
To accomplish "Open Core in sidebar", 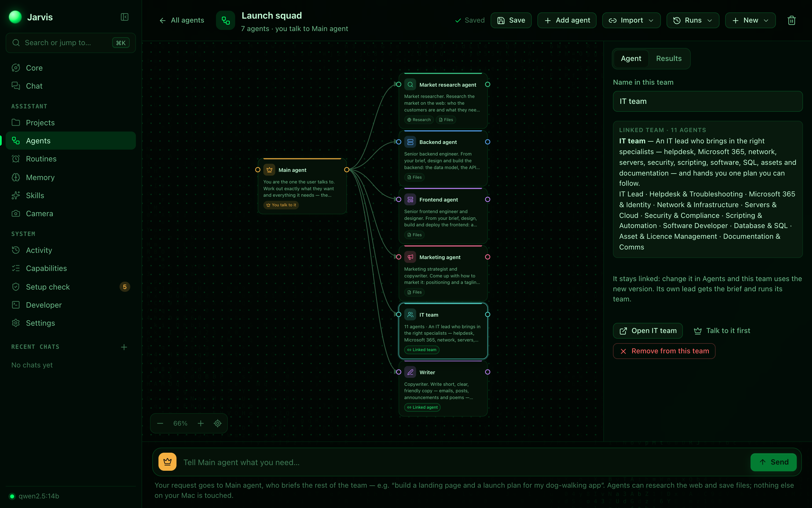I will tap(71, 68).
